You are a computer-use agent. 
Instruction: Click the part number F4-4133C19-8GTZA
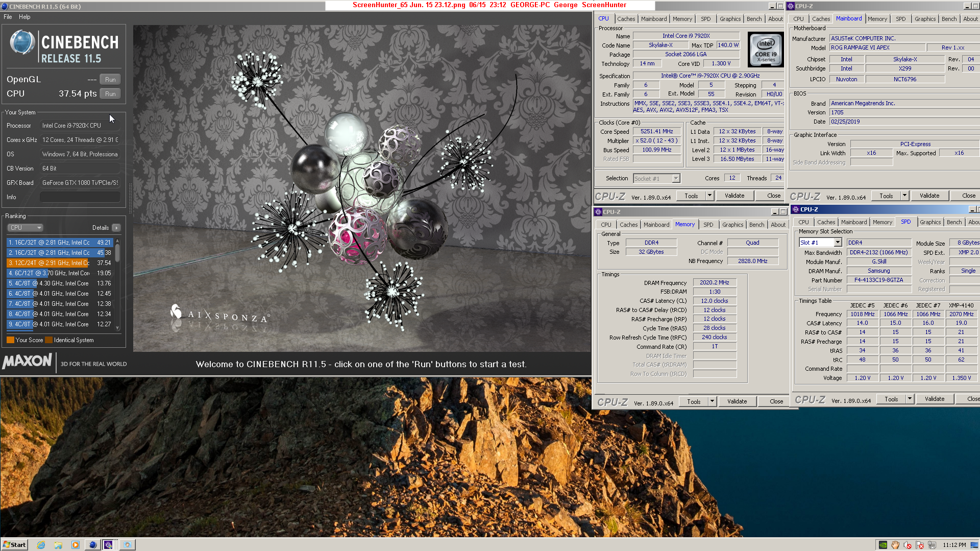click(x=879, y=280)
